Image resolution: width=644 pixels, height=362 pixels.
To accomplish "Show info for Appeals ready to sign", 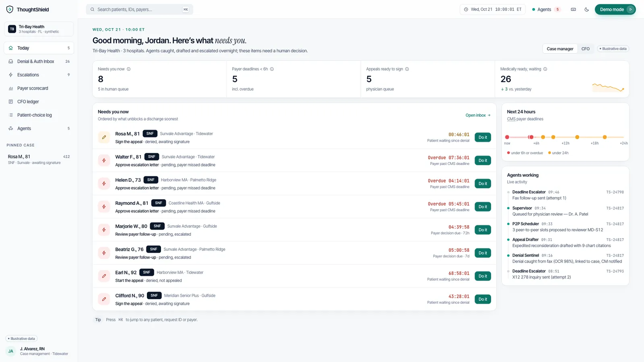I will pyautogui.click(x=407, y=69).
